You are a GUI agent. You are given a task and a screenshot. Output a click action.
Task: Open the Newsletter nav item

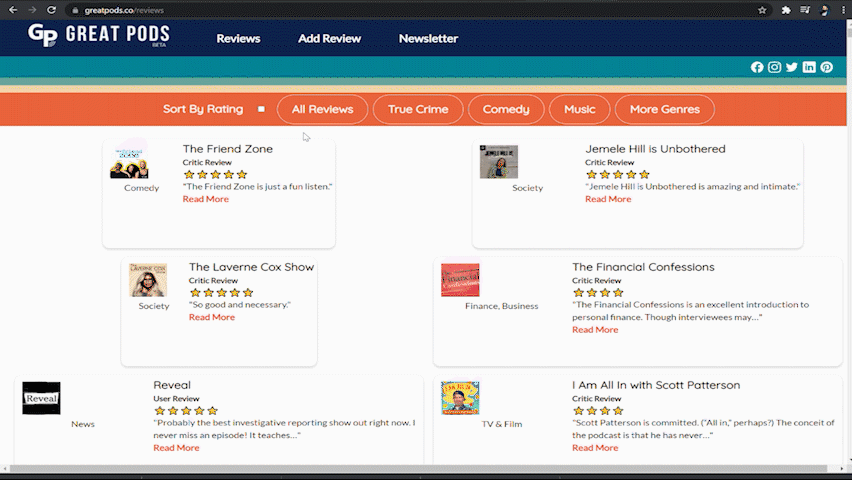click(x=428, y=39)
